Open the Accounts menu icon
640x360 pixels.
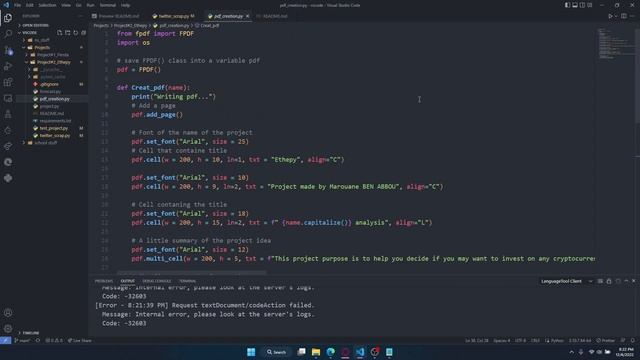(8, 313)
